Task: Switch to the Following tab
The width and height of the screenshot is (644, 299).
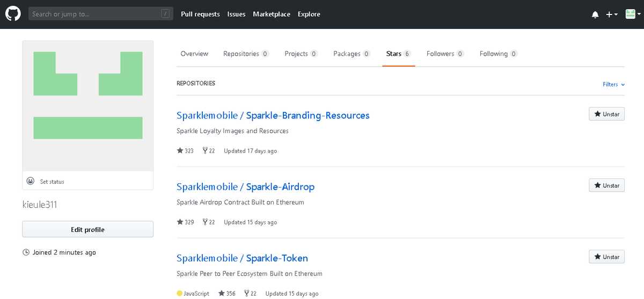Action: (498, 54)
